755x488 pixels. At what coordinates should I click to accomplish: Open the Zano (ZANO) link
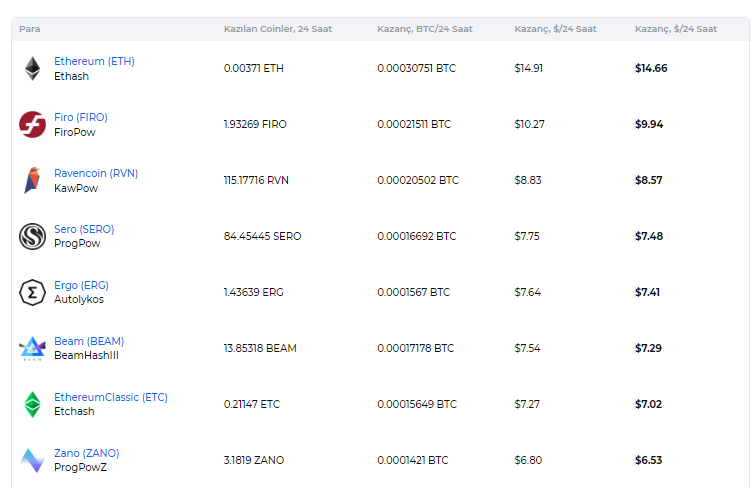87,453
